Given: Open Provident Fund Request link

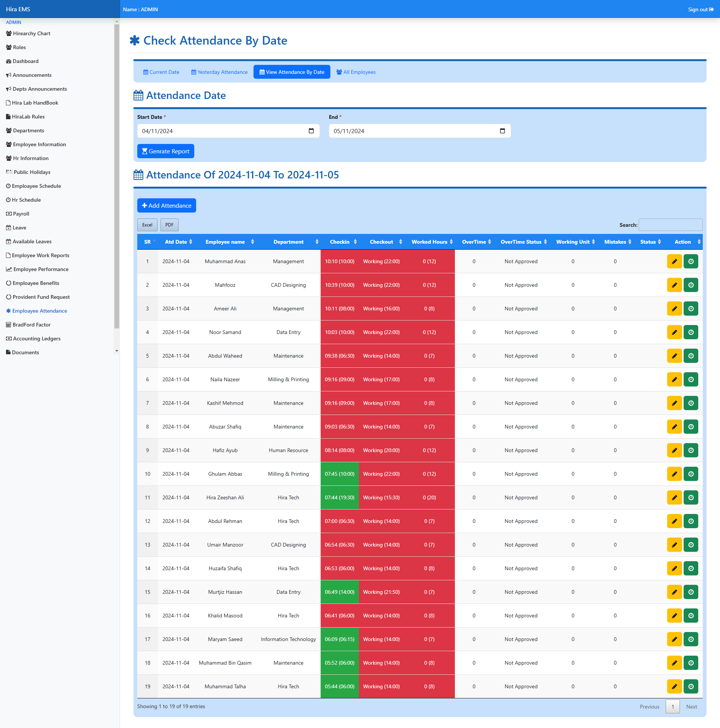Looking at the screenshot, I should pos(38,297).
